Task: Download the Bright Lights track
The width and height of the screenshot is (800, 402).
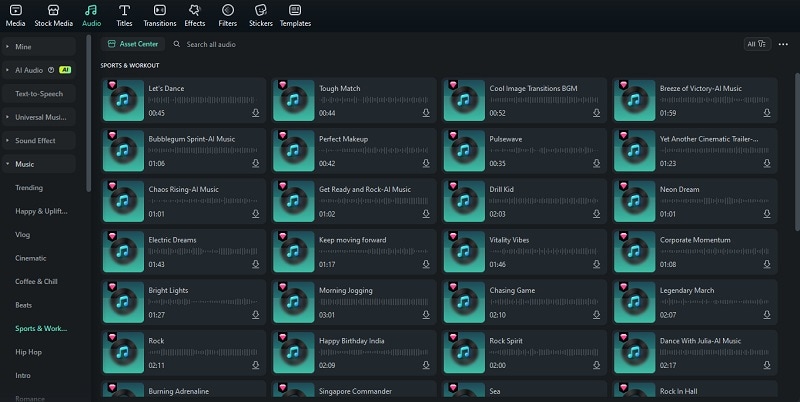Action: 256,315
